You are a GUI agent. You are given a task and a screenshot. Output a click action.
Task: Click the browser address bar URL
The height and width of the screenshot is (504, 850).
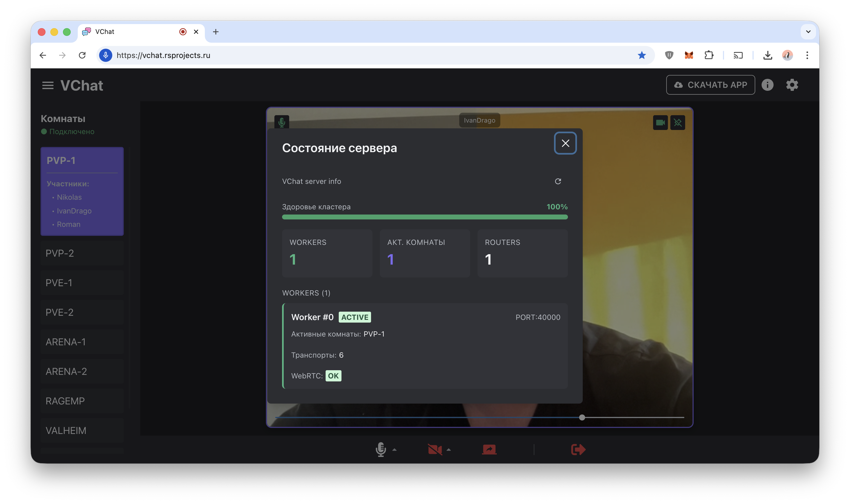point(163,55)
